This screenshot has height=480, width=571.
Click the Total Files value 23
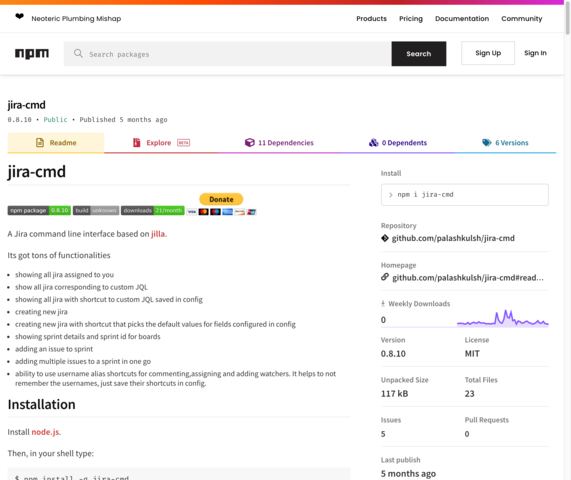(469, 394)
